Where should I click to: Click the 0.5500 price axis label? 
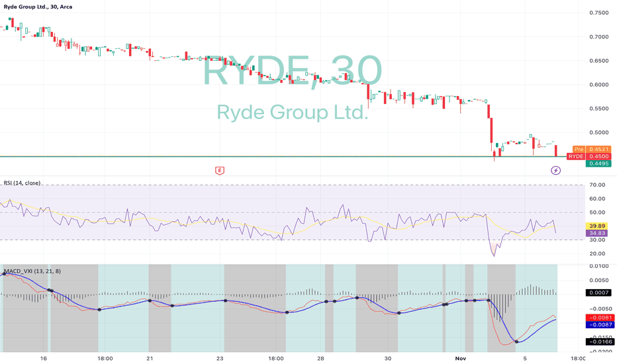point(599,109)
